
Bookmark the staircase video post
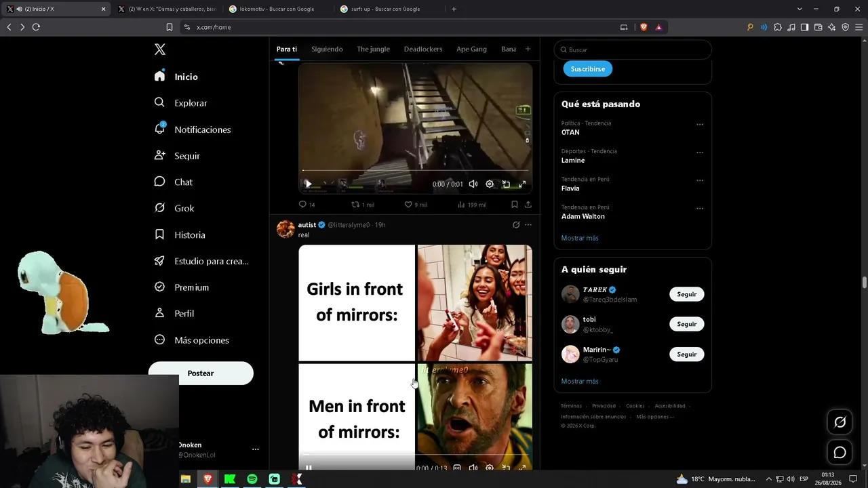515,204
